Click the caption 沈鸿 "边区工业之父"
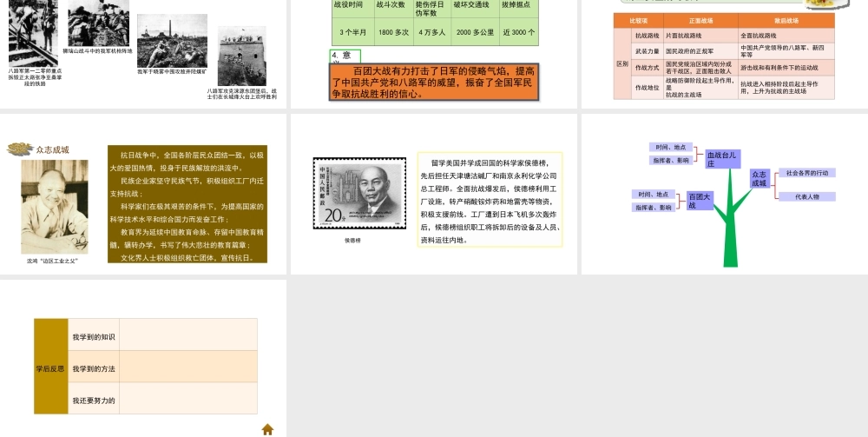The width and height of the screenshot is (868, 437). coord(53,261)
